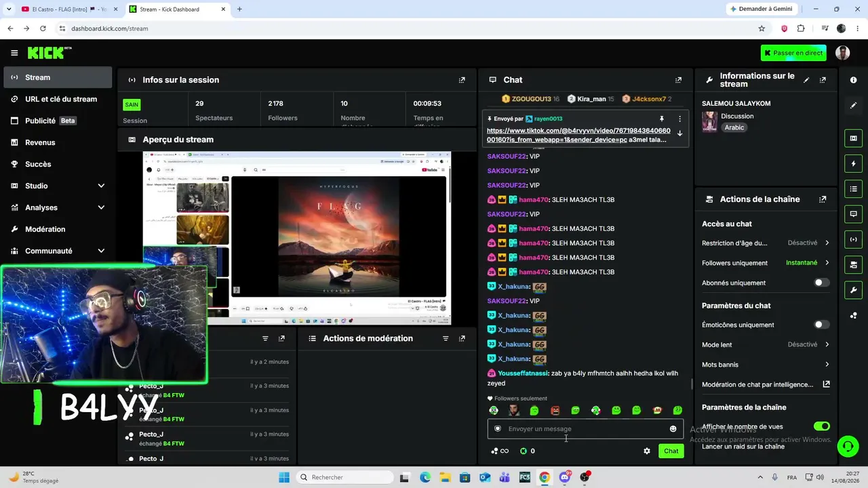Open Restriction d'âge du chat options
The width and height of the screenshot is (868, 488).
(x=766, y=243)
